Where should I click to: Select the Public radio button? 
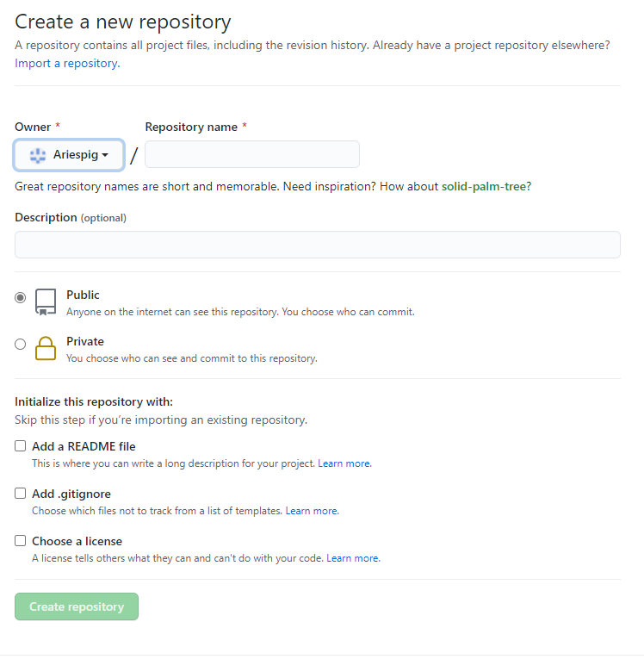click(x=21, y=297)
